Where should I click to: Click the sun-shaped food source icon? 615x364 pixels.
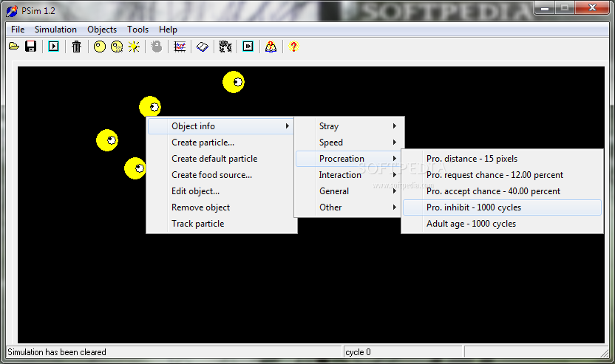point(134,47)
